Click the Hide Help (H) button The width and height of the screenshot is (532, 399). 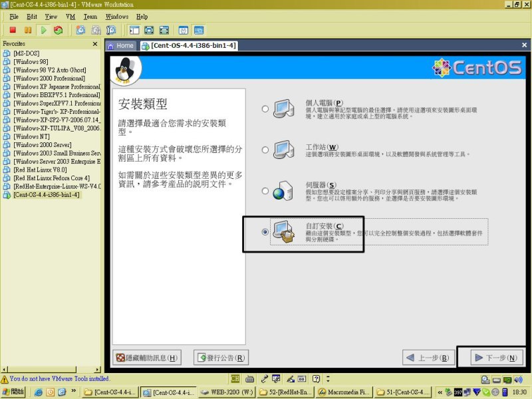tap(147, 358)
